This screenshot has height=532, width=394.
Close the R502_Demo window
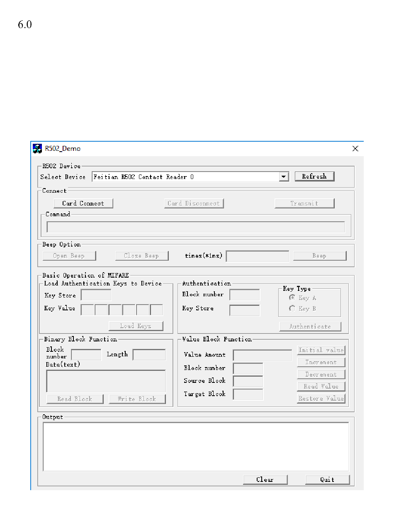coord(355,149)
